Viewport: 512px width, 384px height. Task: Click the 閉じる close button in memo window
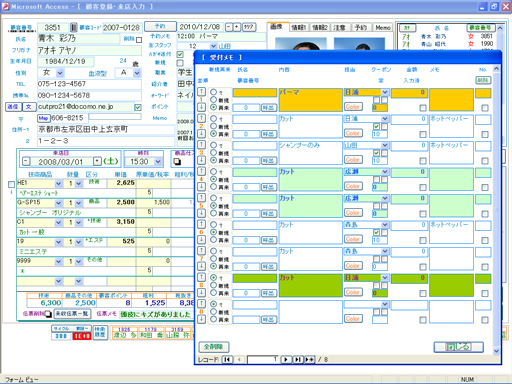tap(459, 347)
